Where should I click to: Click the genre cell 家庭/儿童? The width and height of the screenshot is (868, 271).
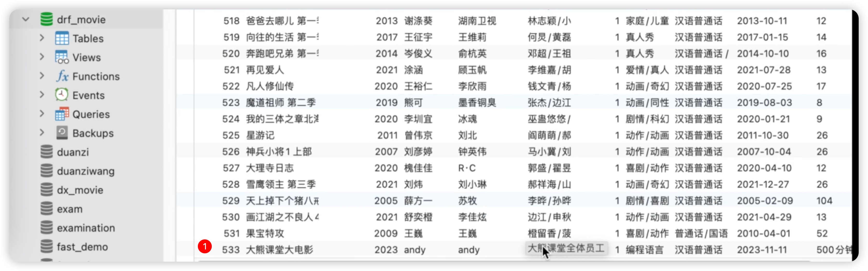point(647,21)
